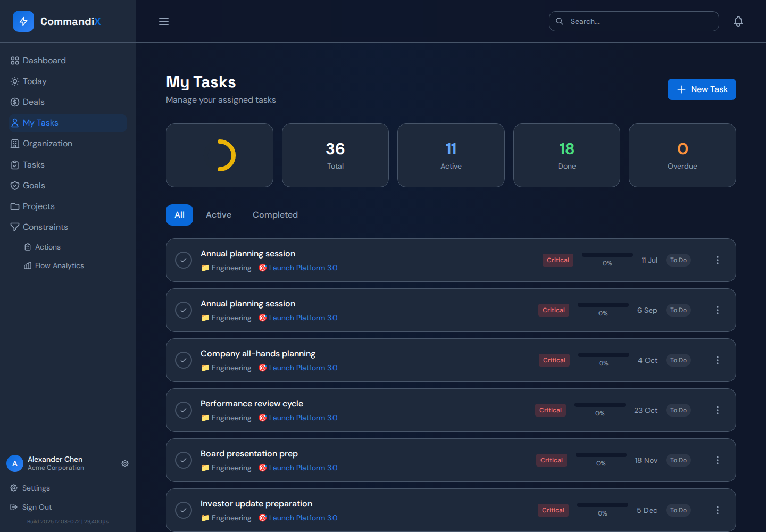This screenshot has width=766, height=532.
Task: Click the Active 11 stat card
Action: (x=451, y=155)
